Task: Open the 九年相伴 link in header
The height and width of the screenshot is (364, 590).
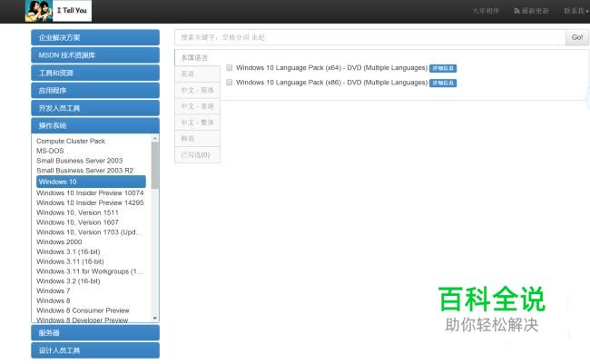Action: pyautogui.click(x=486, y=11)
